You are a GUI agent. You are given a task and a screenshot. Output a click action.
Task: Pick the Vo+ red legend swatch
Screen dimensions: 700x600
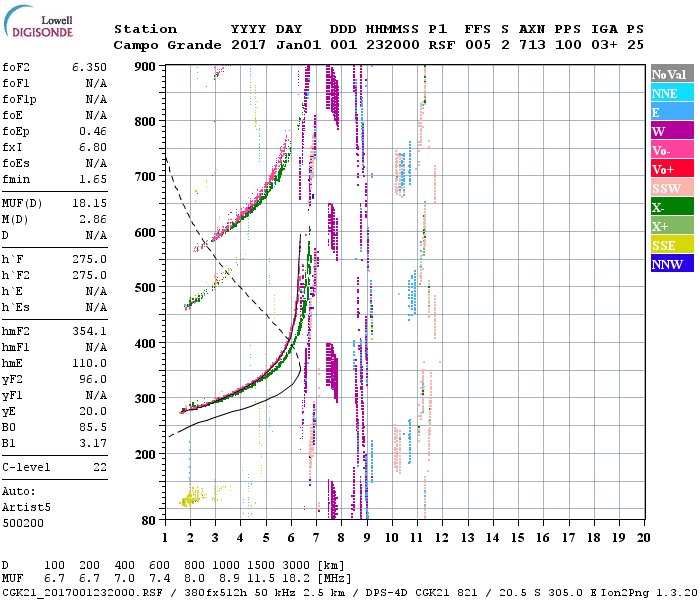click(x=670, y=169)
